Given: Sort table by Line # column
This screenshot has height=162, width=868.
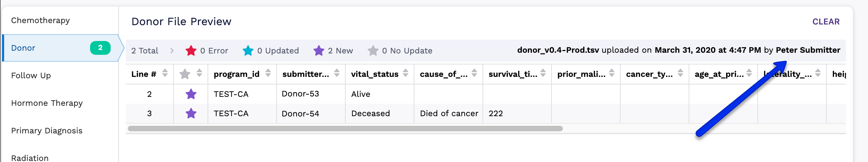Looking at the screenshot, I should tap(165, 73).
